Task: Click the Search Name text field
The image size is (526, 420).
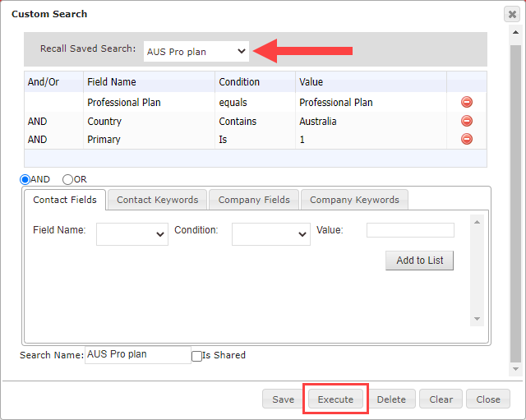Action: [x=138, y=354]
